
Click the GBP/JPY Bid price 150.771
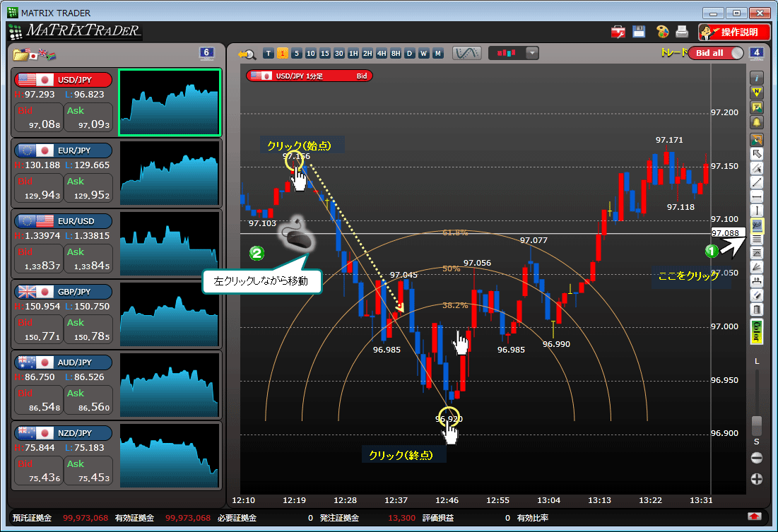[39, 330]
